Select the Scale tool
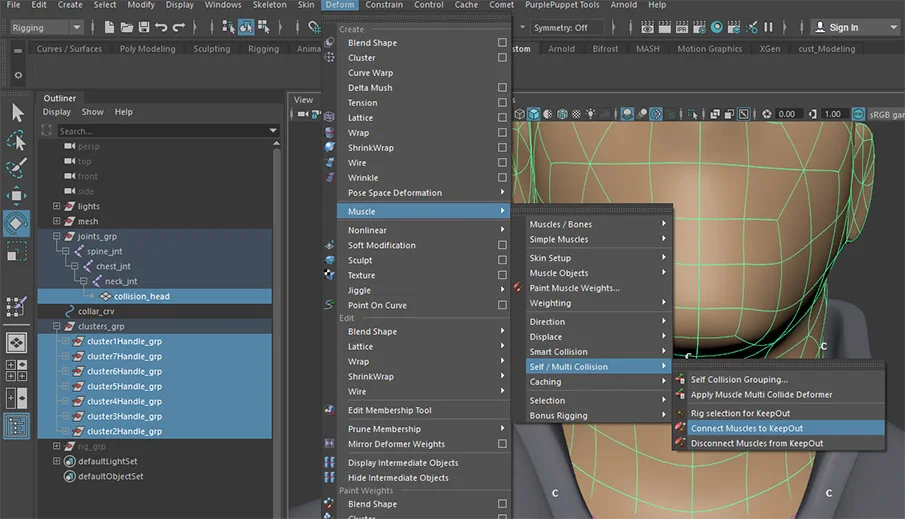 [x=17, y=251]
